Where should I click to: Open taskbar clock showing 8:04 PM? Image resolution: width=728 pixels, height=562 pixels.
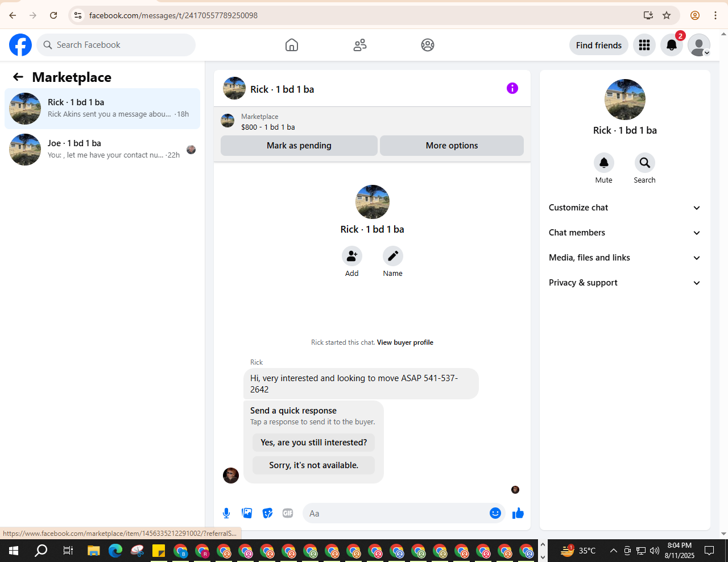680,551
